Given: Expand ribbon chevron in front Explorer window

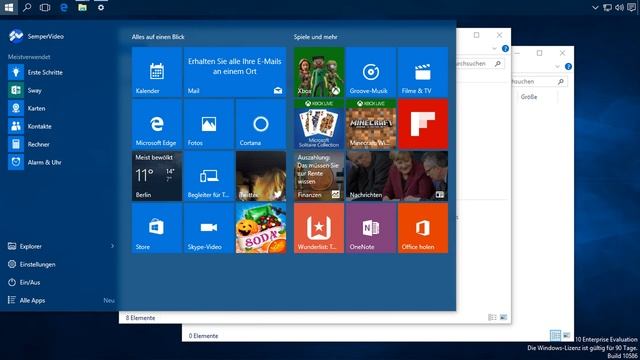Looking at the screenshot, I should tap(495, 49).
